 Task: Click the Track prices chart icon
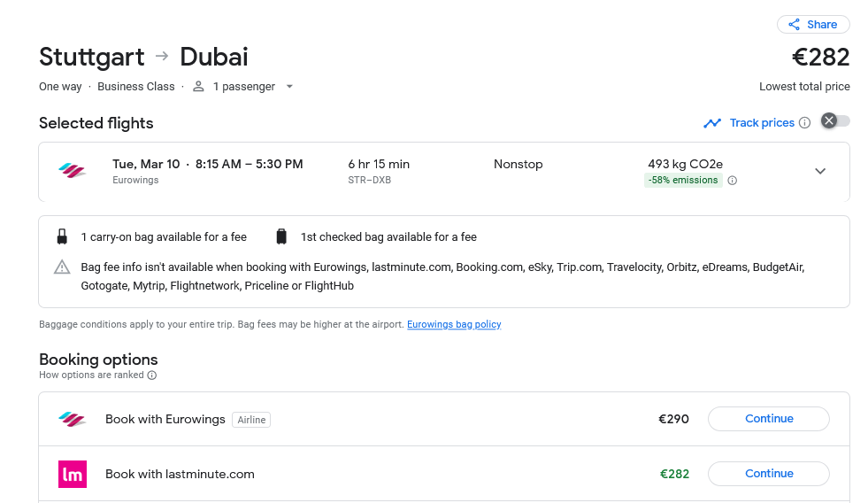coord(712,123)
